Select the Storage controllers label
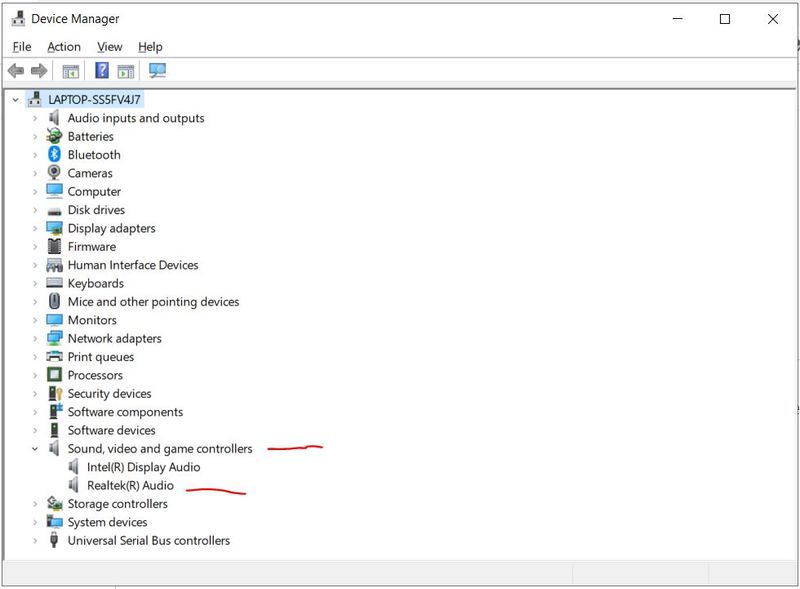The height and width of the screenshot is (589, 800). tap(117, 504)
